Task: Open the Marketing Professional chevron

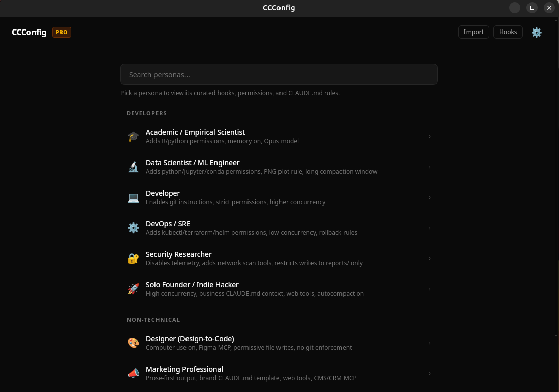Action: point(430,374)
